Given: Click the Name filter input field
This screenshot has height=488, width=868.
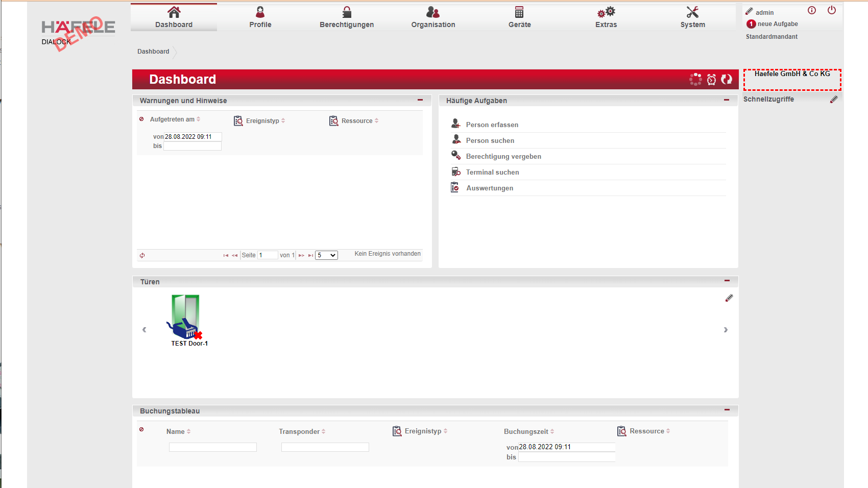Looking at the screenshot, I should point(213,447).
